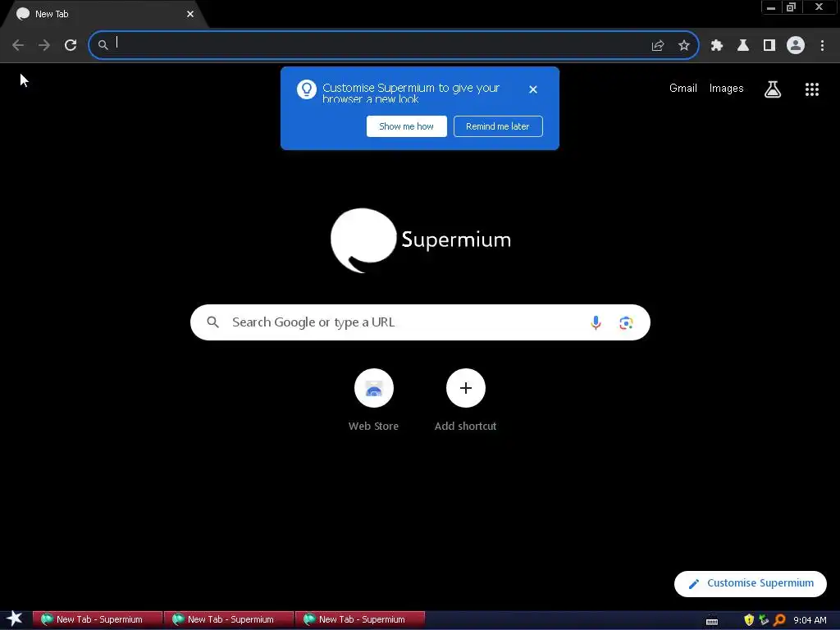Screen dimensions: 840x630
Task: Share this page using the share icon
Action: tap(658, 46)
